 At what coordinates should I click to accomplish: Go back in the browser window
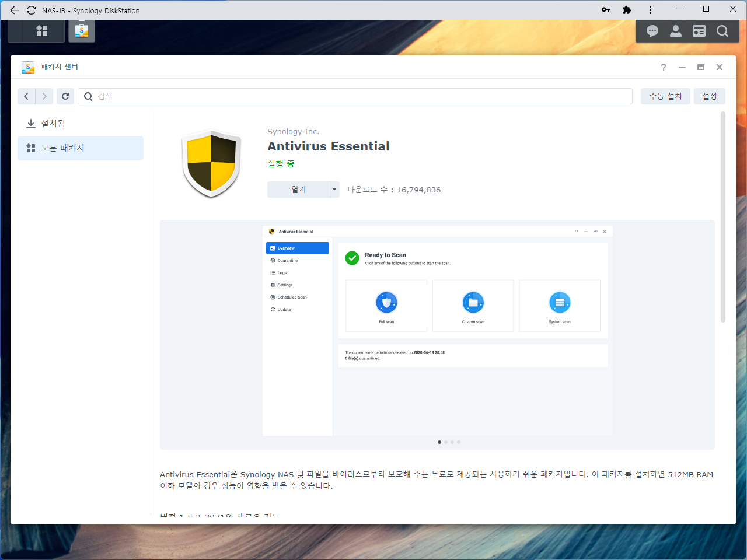point(14,10)
